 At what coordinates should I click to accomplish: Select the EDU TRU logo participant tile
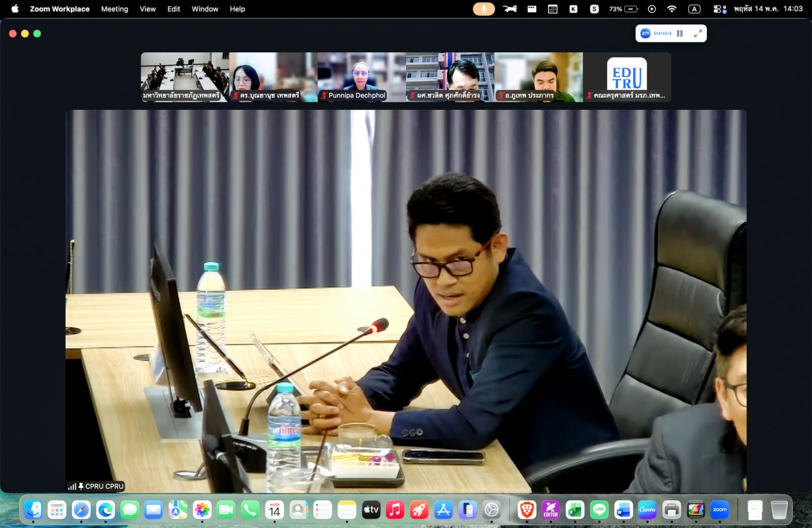point(627,77)
